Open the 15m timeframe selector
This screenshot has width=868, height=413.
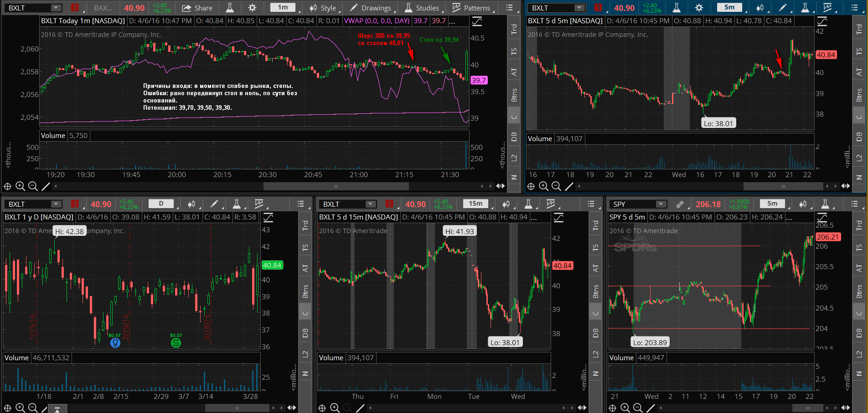pos(475,204)
